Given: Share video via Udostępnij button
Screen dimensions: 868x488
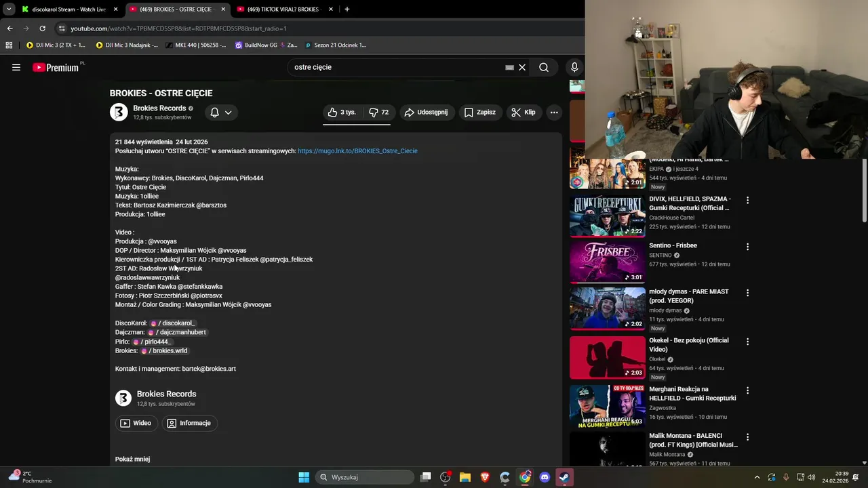Looking at the screenshot, I should click(x=426, y=113).
